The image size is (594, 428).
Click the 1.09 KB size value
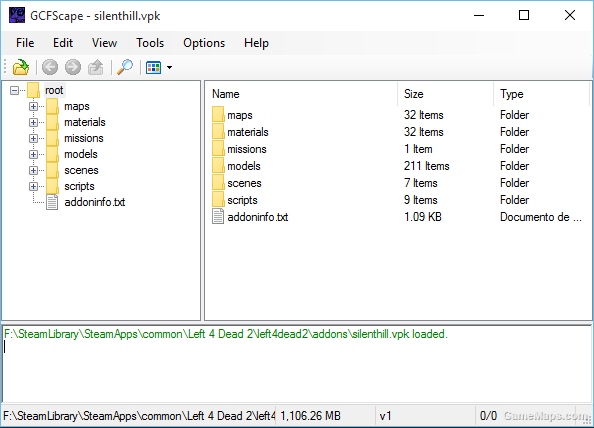coord(423,217)
